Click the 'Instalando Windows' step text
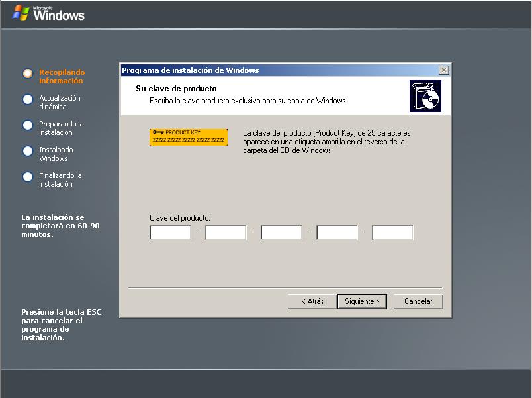This screenshot has width=532, height=398. (x=56, y=154)
